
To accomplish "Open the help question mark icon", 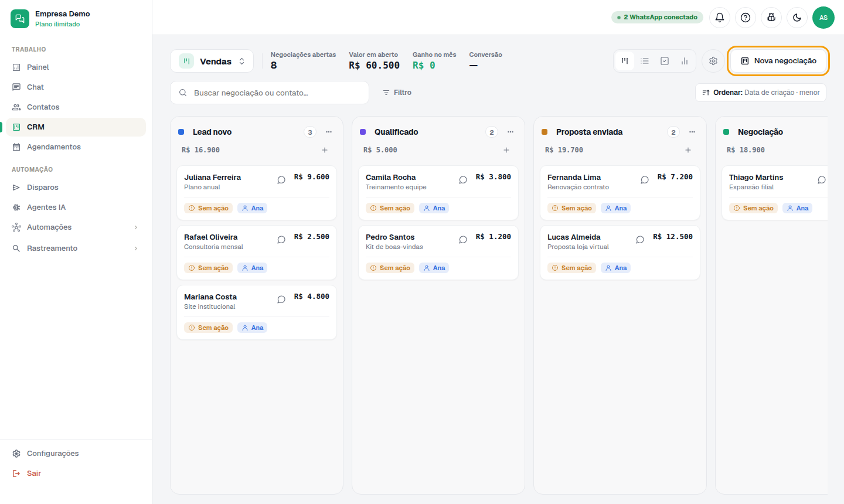I will [x=746, y=18].
